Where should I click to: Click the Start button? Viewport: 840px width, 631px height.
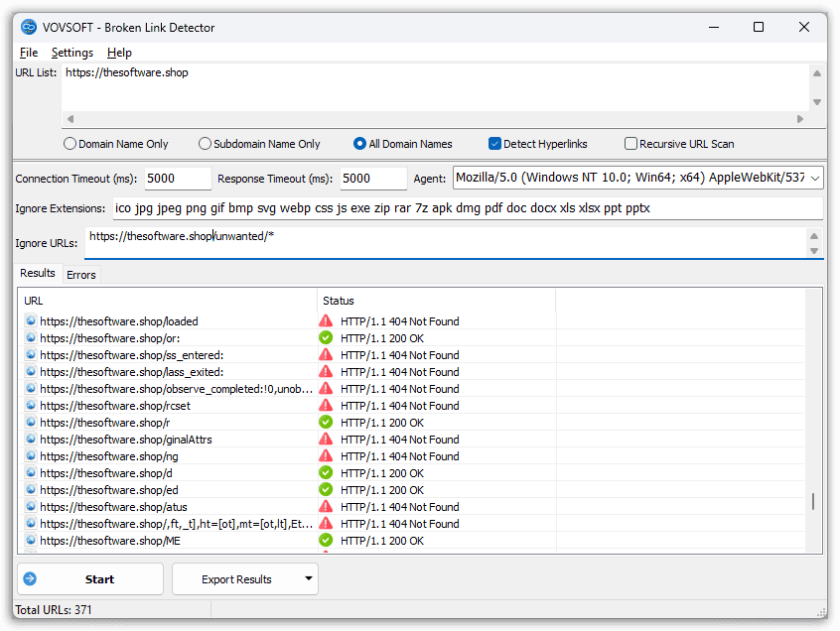click(x=90, y=578)
